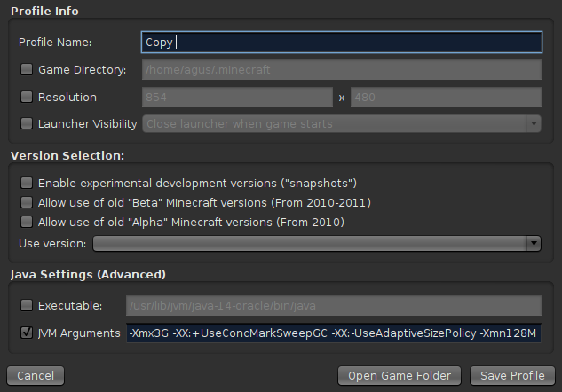
Task: Open the Launcher Visibility dropdown
Action: [342, 124]
